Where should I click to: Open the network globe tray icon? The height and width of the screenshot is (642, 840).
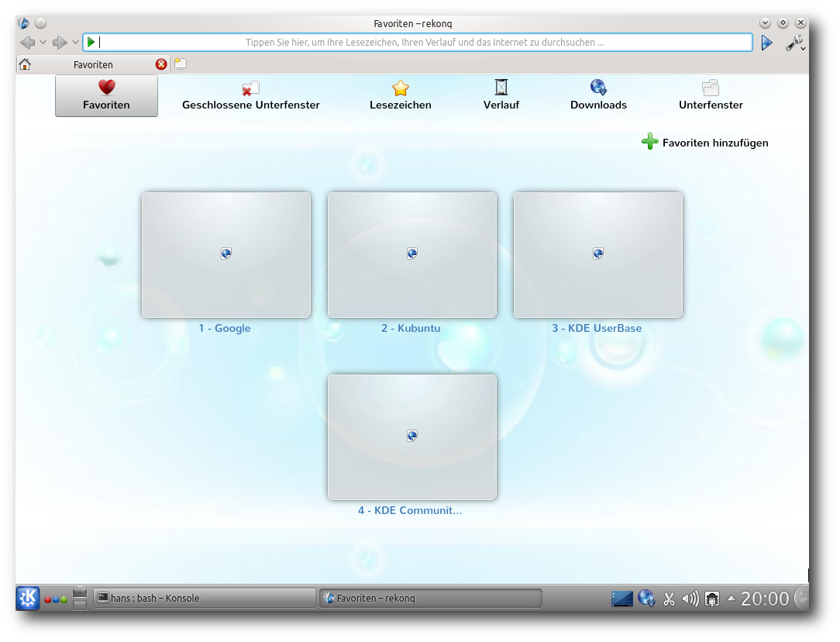[646, 598]
